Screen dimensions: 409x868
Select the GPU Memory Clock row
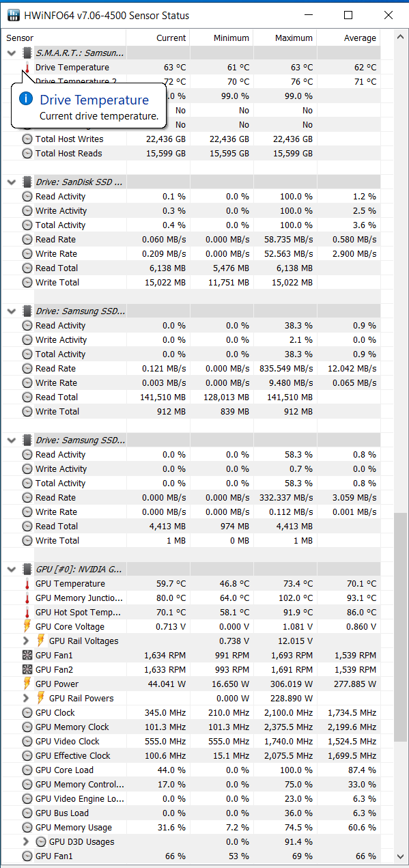click(199, 727)
